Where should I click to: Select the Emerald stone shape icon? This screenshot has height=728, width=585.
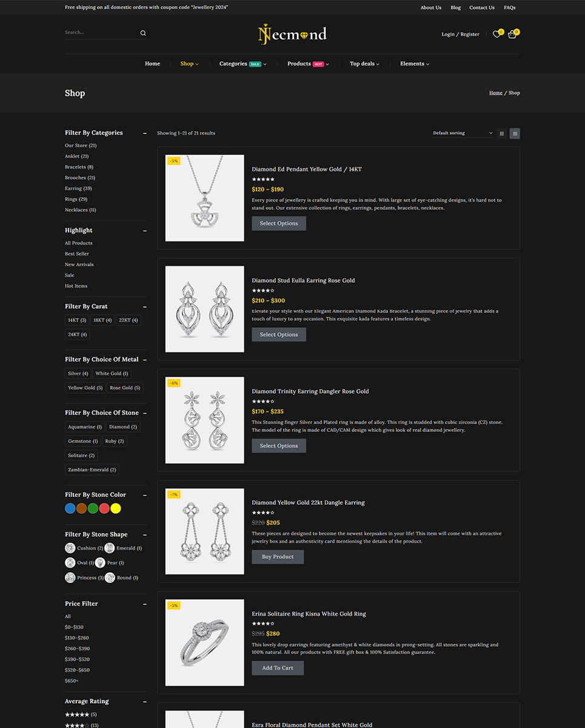pos(110,548)
